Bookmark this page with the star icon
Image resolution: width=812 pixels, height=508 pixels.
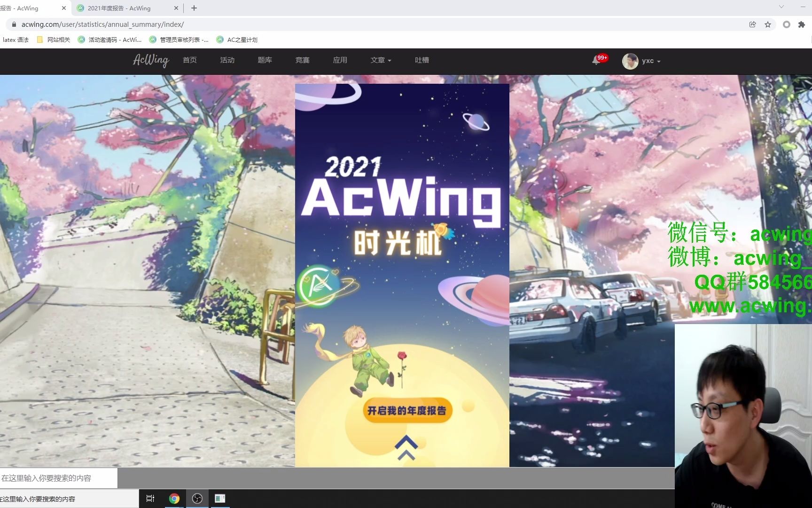click(x=768, y=24)
